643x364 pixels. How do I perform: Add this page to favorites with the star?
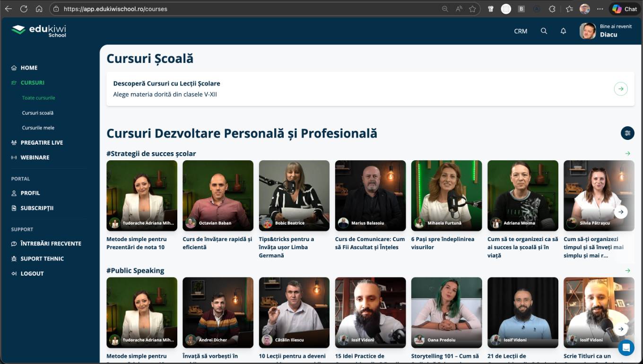click(x=472, y=9)
